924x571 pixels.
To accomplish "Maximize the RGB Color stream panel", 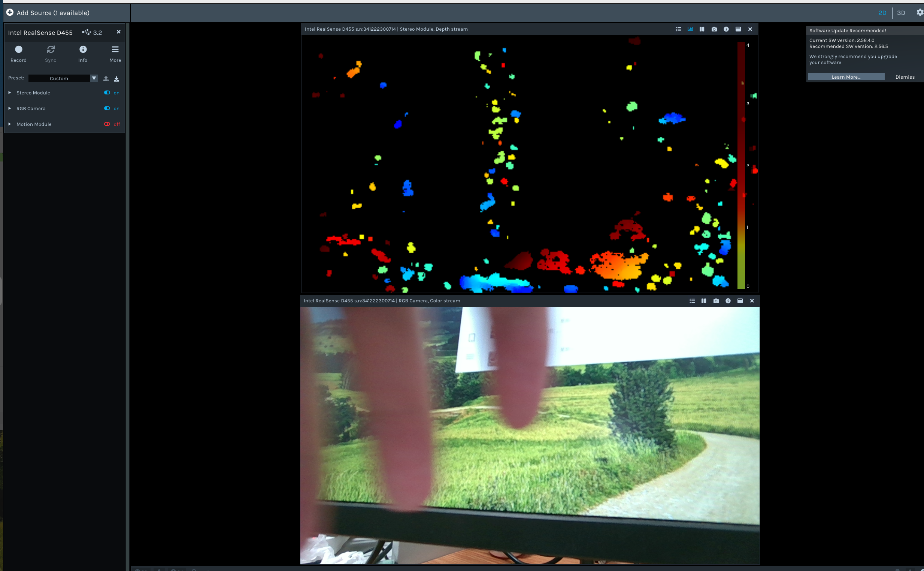I will click(x=740, y=300).
